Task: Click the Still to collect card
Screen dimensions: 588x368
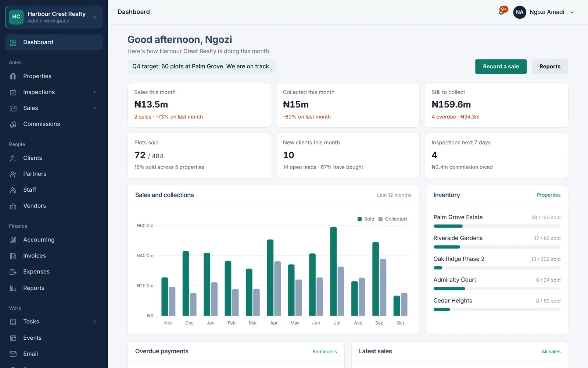Action: pyautogui.click(x=496, y=105)
